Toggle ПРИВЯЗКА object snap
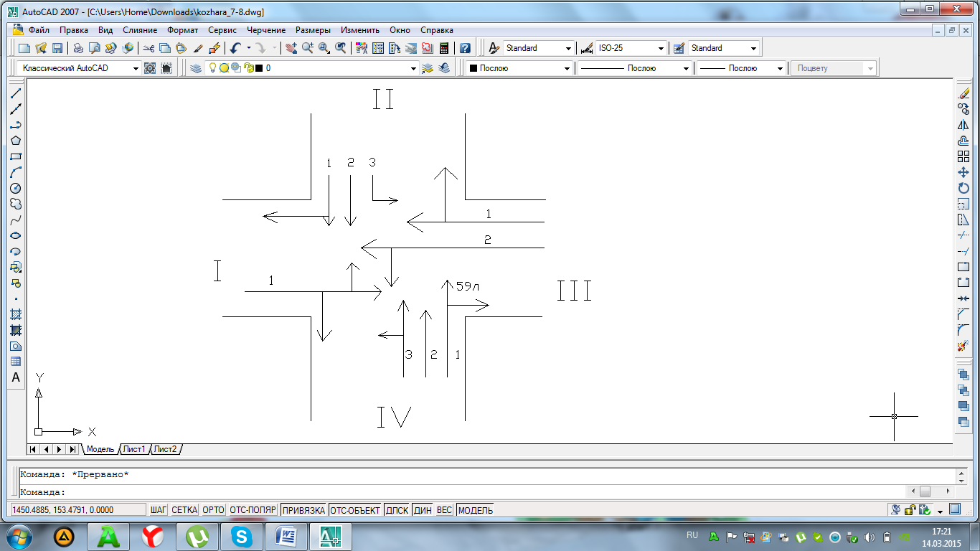980x551 pixels. (x=303, y=510)
